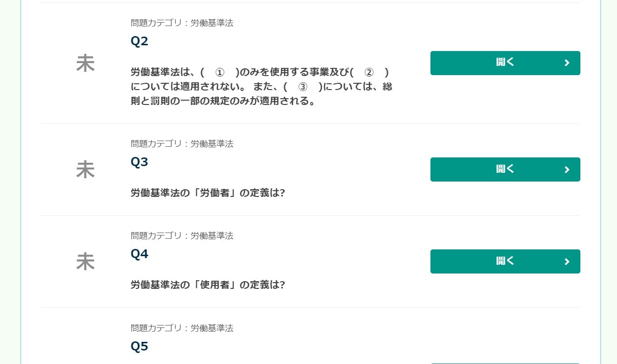
Task: Open question Q2 with the 開く button
Action: pyautogui.click(x=505, y=63)
